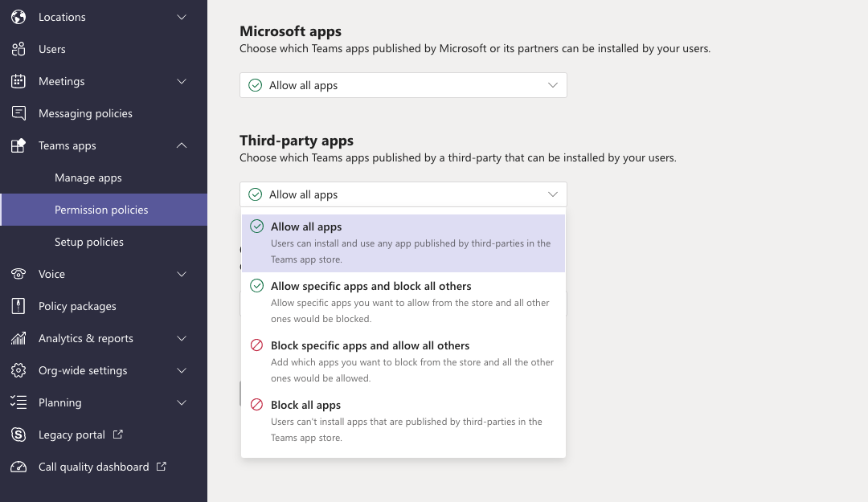Click the Meetings calendar icon
This screenshot has height=502, width=868.
pos(18,81)
